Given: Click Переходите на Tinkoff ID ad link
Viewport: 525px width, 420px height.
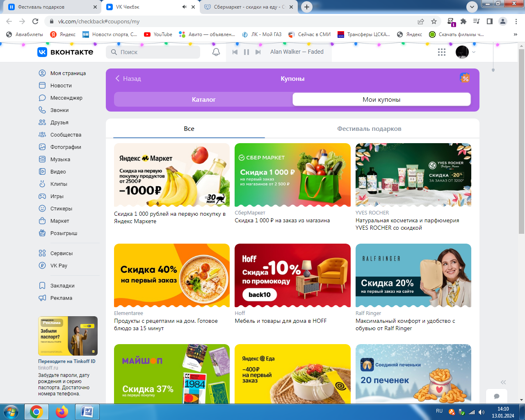Looking at the screenshot, I should tap(67, 361).
